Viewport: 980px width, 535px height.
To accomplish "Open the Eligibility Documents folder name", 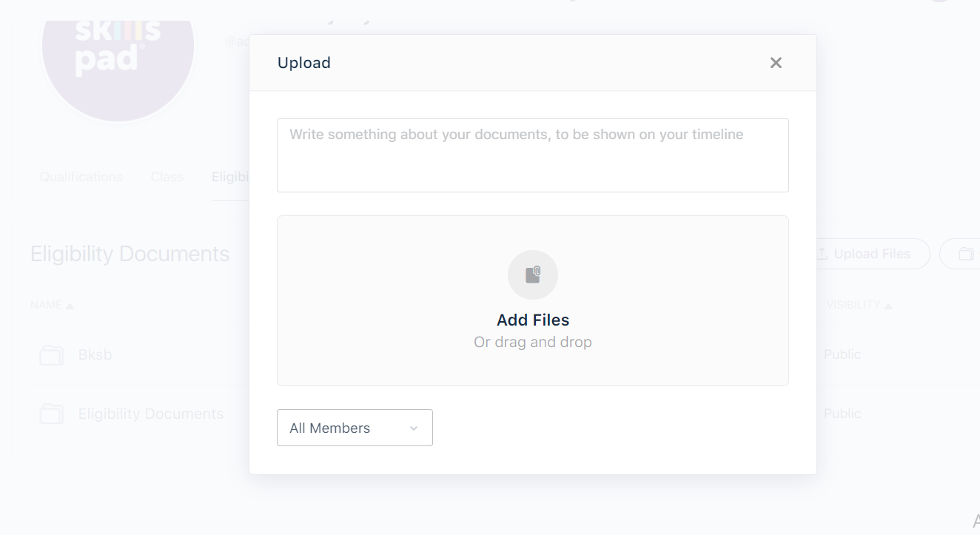I will pyautogui.click(x=151, y=414).
